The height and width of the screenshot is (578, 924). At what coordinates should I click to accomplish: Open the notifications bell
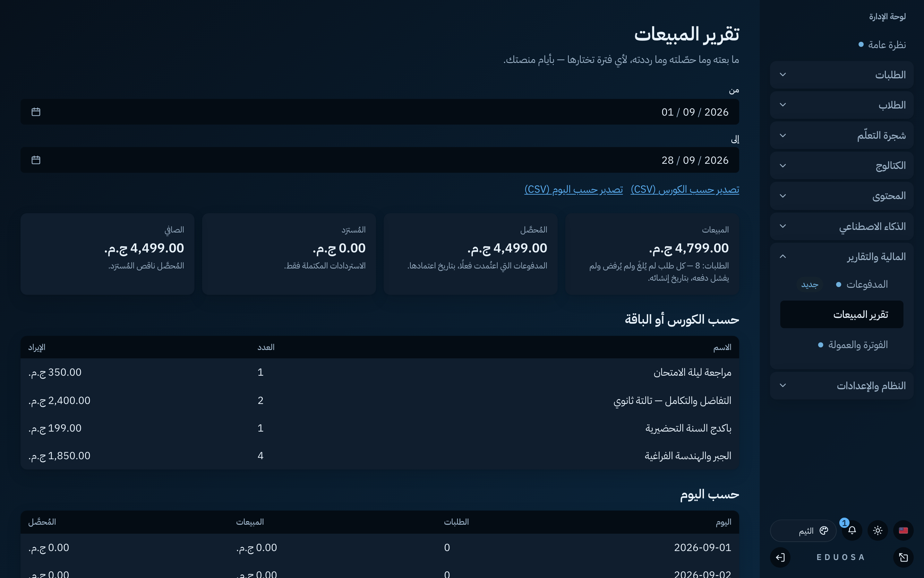point(852,530)
